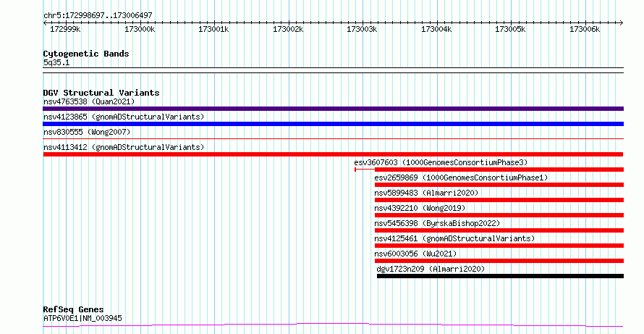Click the 173004k ruler position
The image size is (644, 334).
[x=436, y=30]
